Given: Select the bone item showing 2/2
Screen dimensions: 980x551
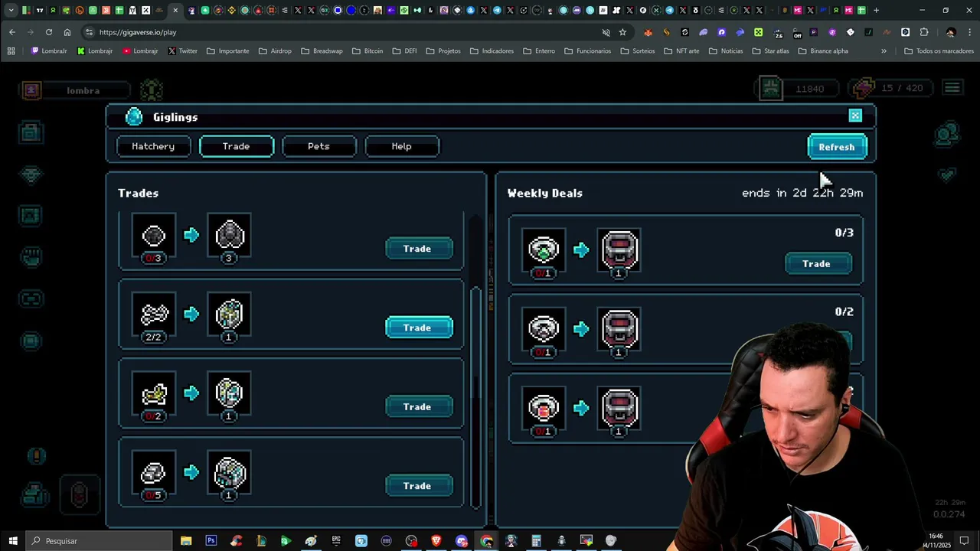Looking at the screenshot, I should 154,315.
